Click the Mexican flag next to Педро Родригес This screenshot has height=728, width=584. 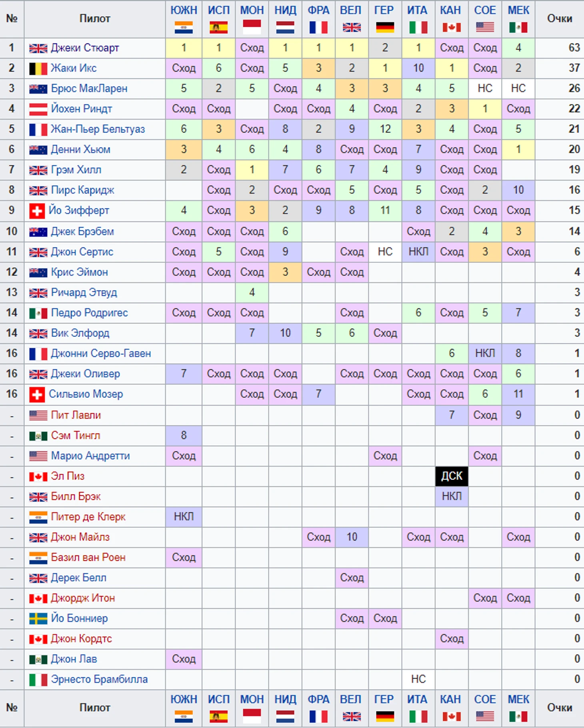click(38, 313)
